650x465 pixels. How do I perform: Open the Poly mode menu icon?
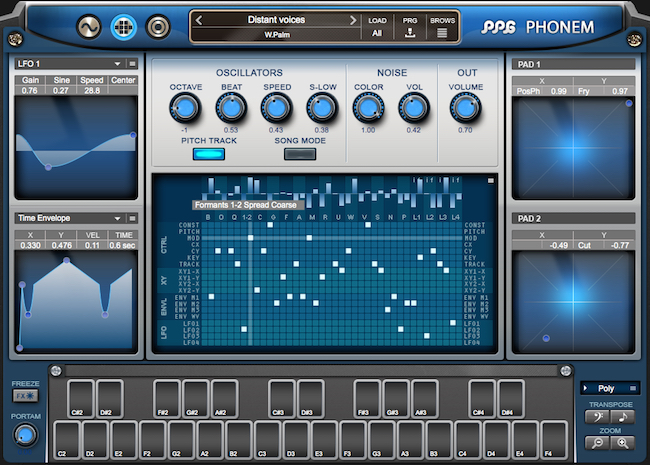tap(633, 388)
